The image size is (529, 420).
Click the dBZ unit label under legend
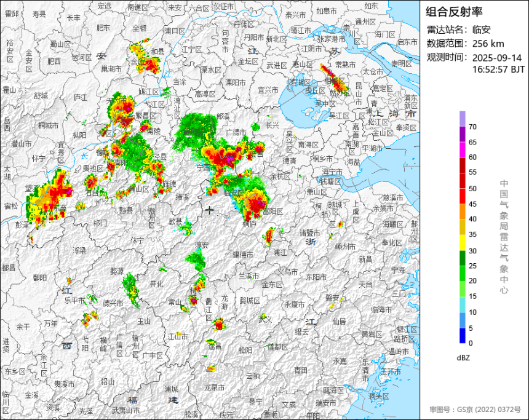click(x=463, y=358)
